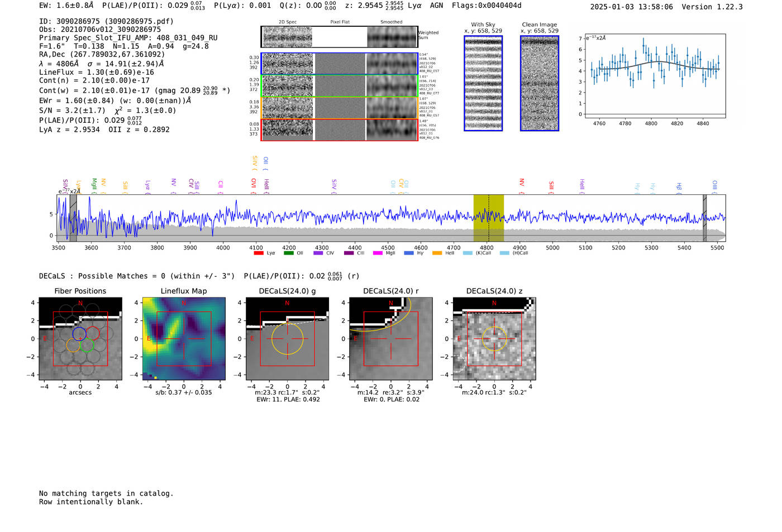Click the (H)CaII light blue legend swatch
The image size is (782, 532).
(x=504, y=253)
